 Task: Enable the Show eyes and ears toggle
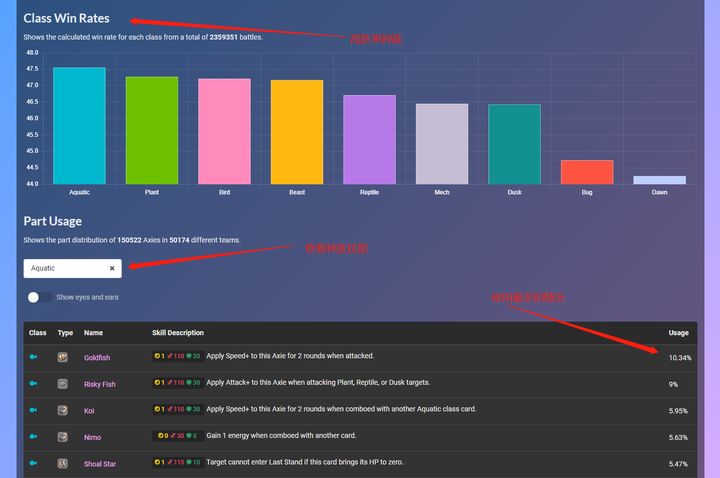click(40, 297)
